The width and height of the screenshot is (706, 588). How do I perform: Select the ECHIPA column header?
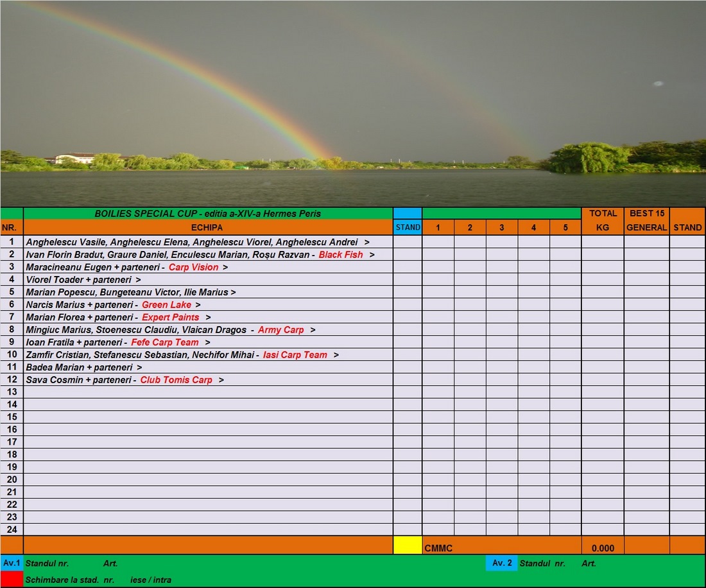pos(207,227)
